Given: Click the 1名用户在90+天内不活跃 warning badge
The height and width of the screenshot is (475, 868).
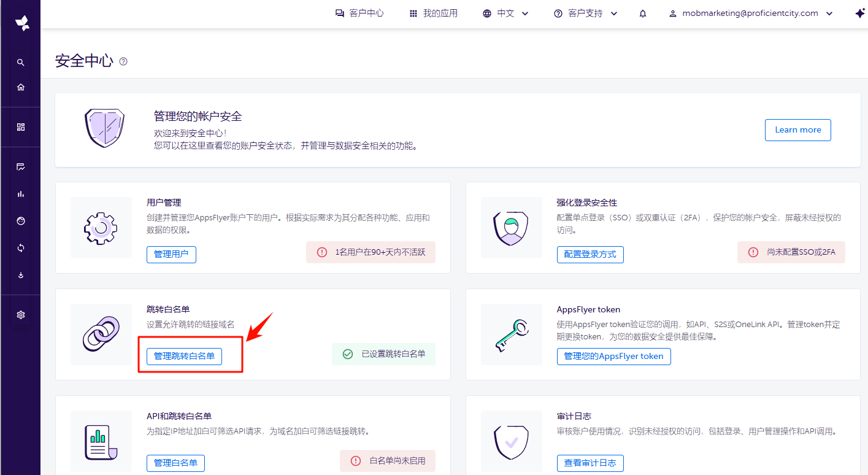Looking at the screenshot, I should point(371,252).
